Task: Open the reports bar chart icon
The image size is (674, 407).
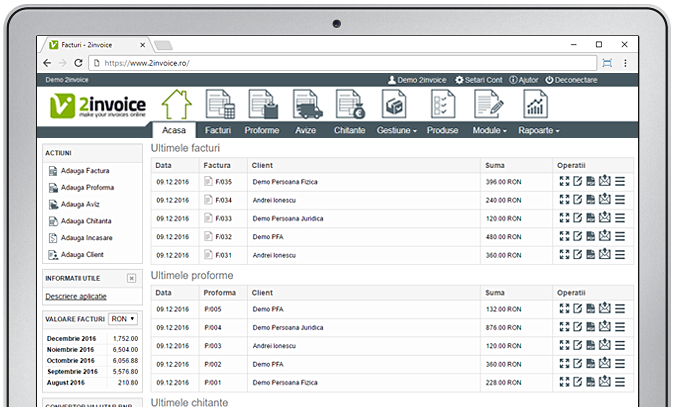Action: (536, 105)
